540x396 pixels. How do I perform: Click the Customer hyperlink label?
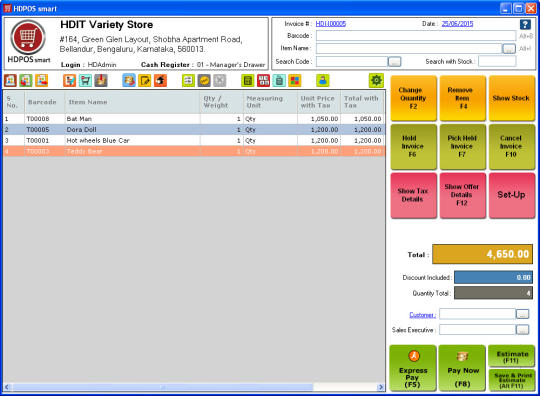coord(423,315)
